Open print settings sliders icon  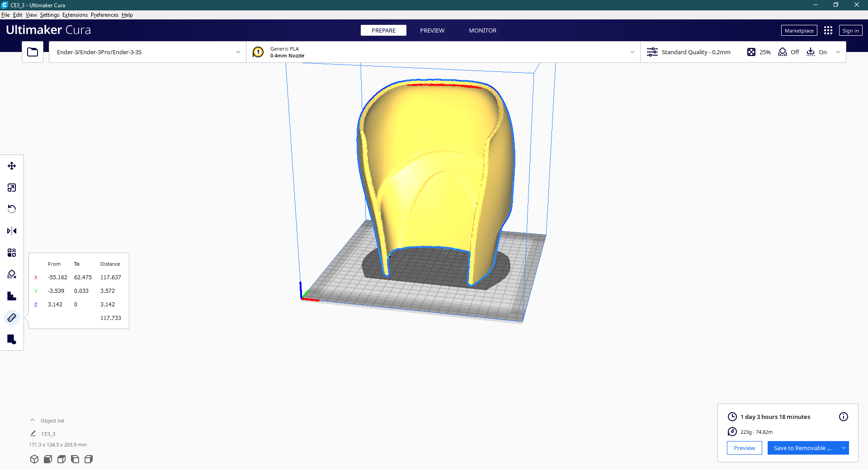click(652, 52)
